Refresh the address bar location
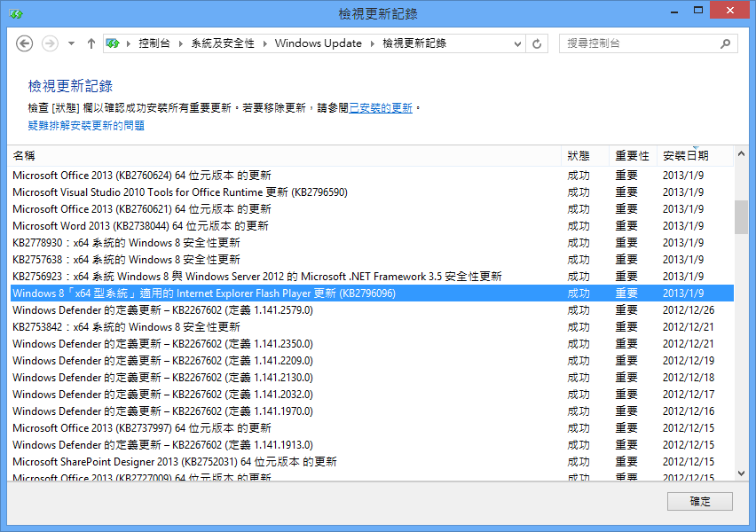 [537, 43]
